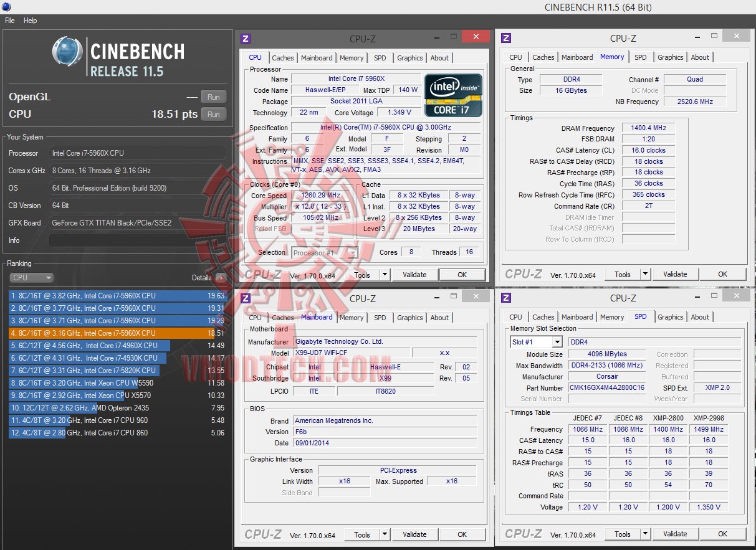Open Tools dropdown arrow in CPU window

(385, 275)
